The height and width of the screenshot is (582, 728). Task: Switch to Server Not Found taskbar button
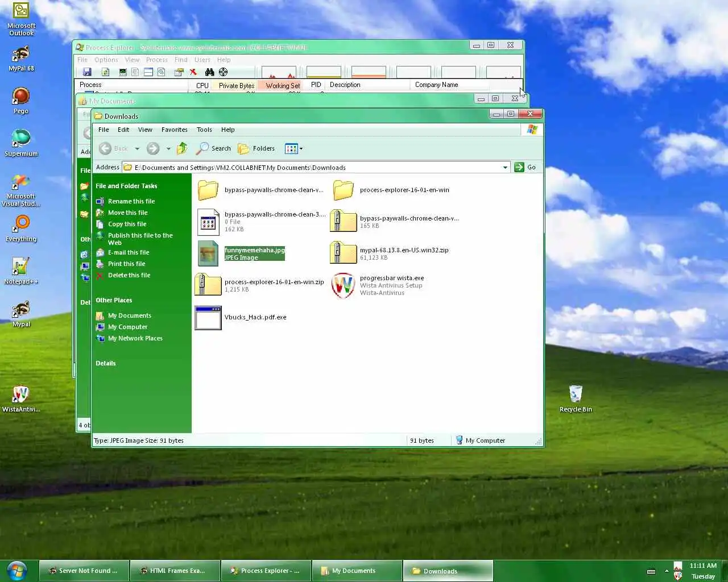(x=84, y=571)
